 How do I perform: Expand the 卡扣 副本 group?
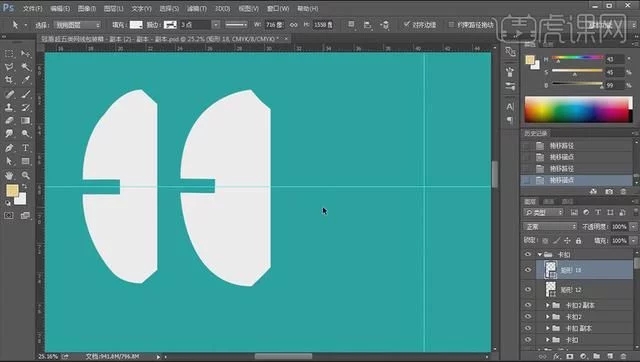548,328
